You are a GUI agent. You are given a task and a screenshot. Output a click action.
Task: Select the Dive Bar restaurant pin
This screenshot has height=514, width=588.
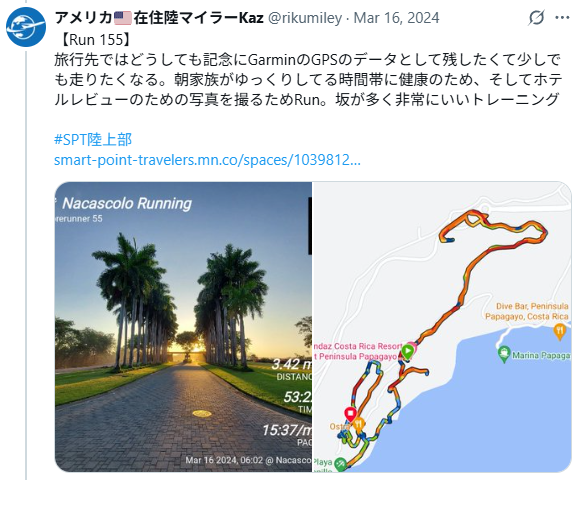pyautogui.click(x=560, y=332)
